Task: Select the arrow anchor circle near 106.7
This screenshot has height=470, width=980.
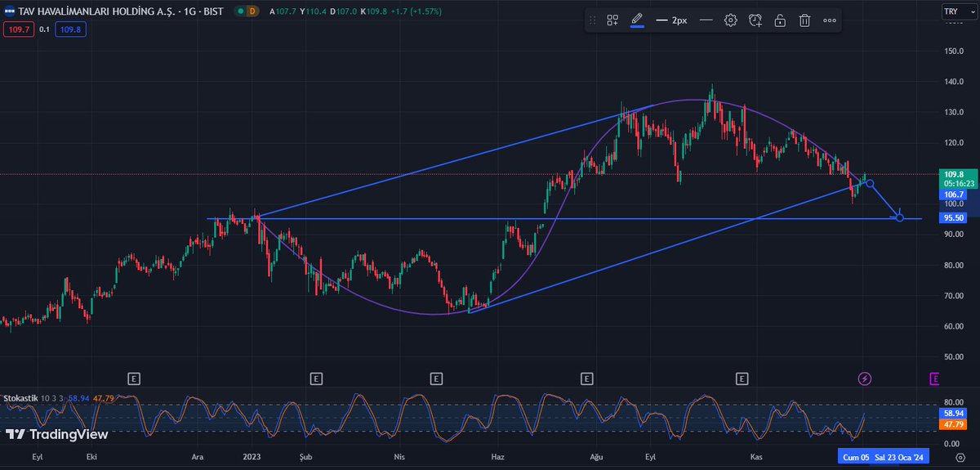Action: tap(869, 183)
